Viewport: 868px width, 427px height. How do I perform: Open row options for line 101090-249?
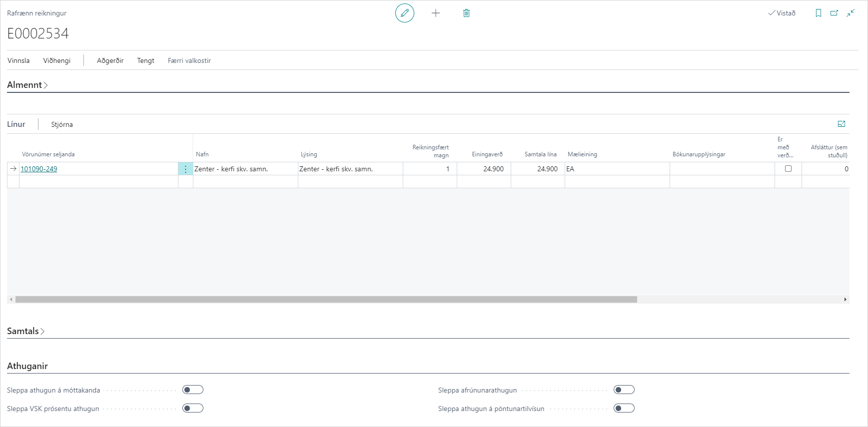[x=185, y=169]
